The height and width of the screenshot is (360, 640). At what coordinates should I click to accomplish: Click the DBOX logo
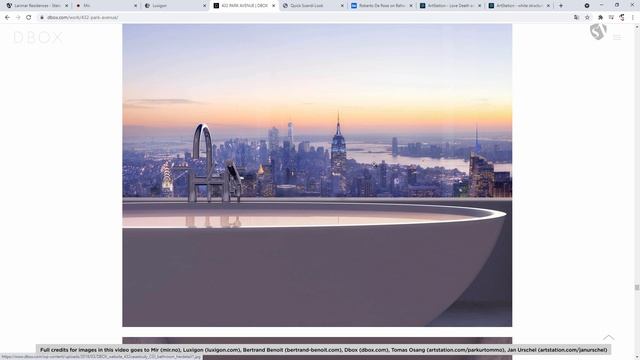point(38,38)
